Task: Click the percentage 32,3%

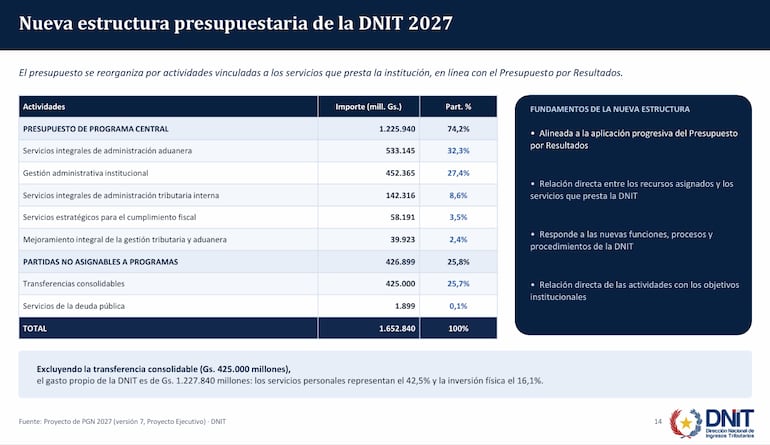Action: pos(458,151)
